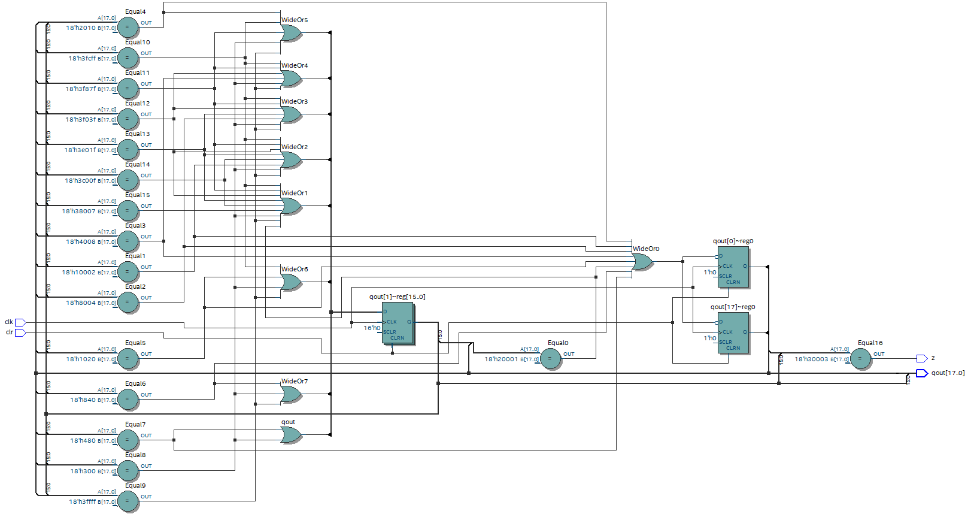This screenshot has height=514, width=980.
Task: Select the WideOr2 OR gate
Action: (291, 160)
